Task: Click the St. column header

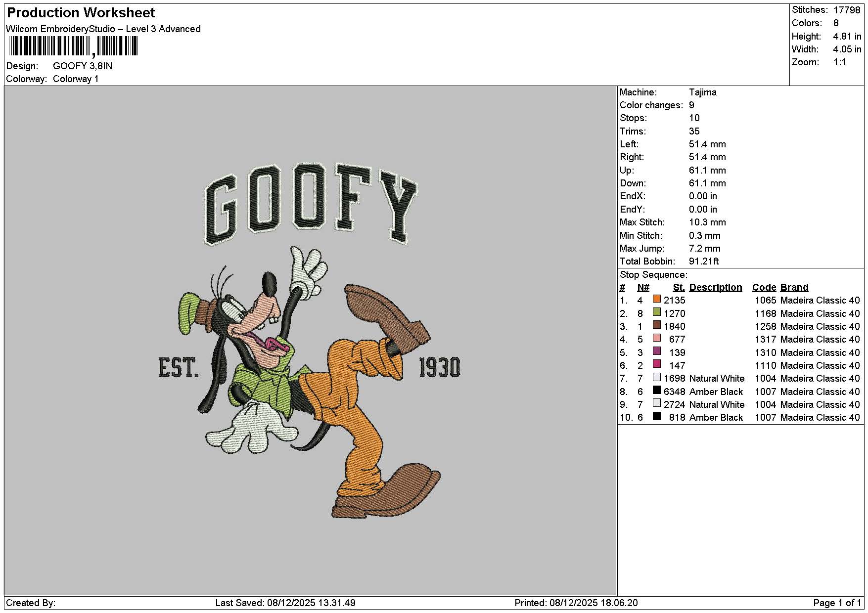Action: [x=679, y=288]
